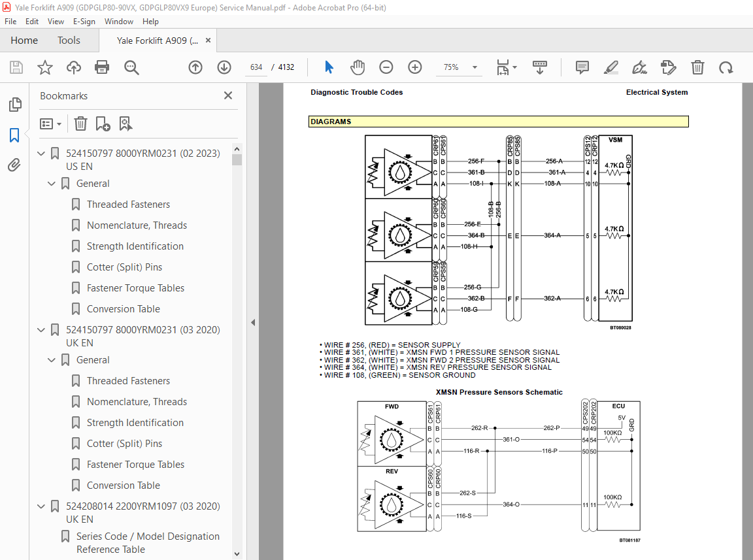Viewport: 753px width, 560px height.
Task: Delete the selected bookmark with the trash icon
Action: click(80, 124)
